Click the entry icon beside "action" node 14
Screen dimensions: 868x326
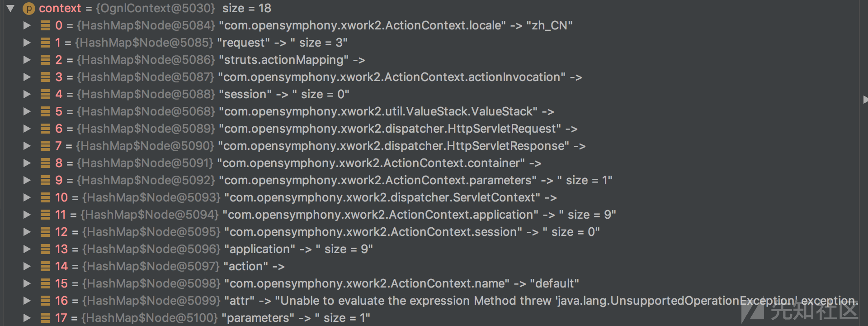click(x=45, y=266)
